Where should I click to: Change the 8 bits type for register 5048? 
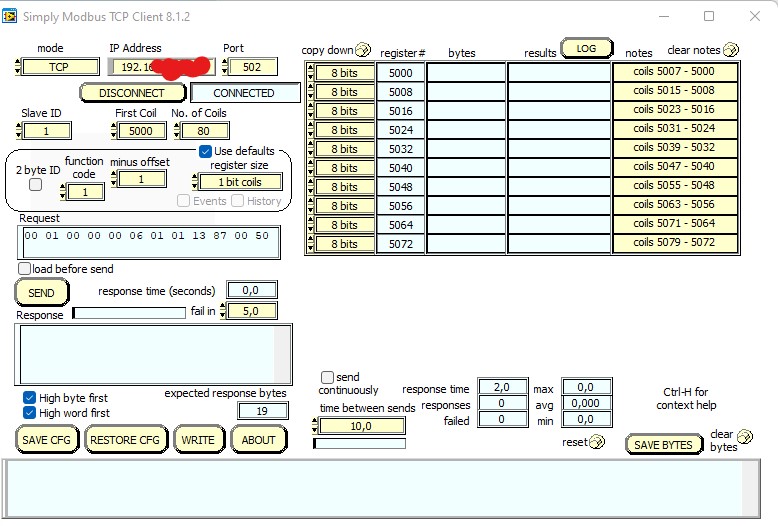click(x=344, y=187)
